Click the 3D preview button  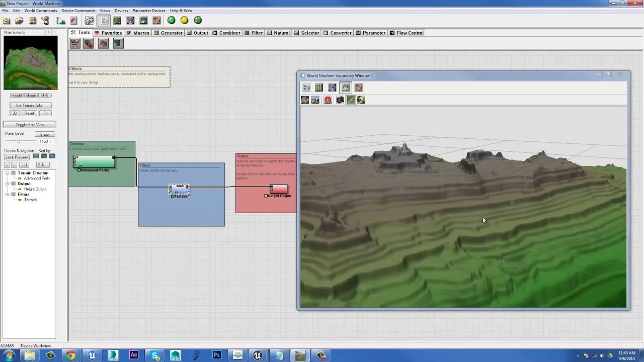click(15, 113)
